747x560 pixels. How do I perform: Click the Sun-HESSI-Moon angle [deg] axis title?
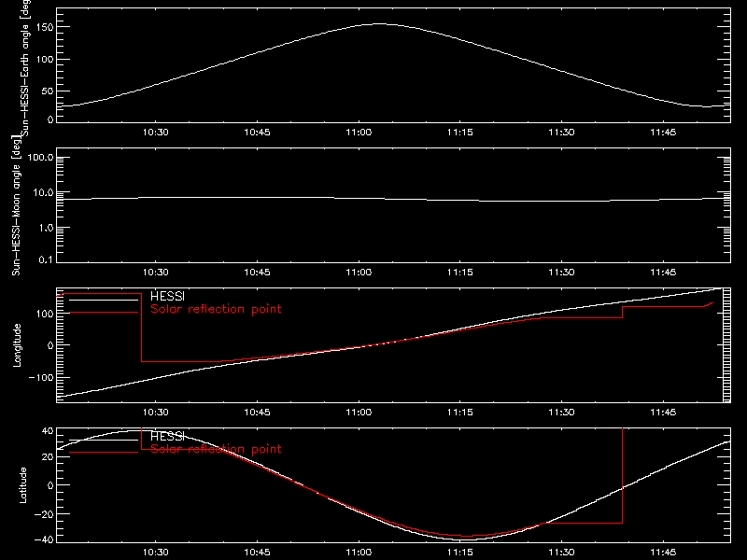pyautogui.click(x=16, y=205)
